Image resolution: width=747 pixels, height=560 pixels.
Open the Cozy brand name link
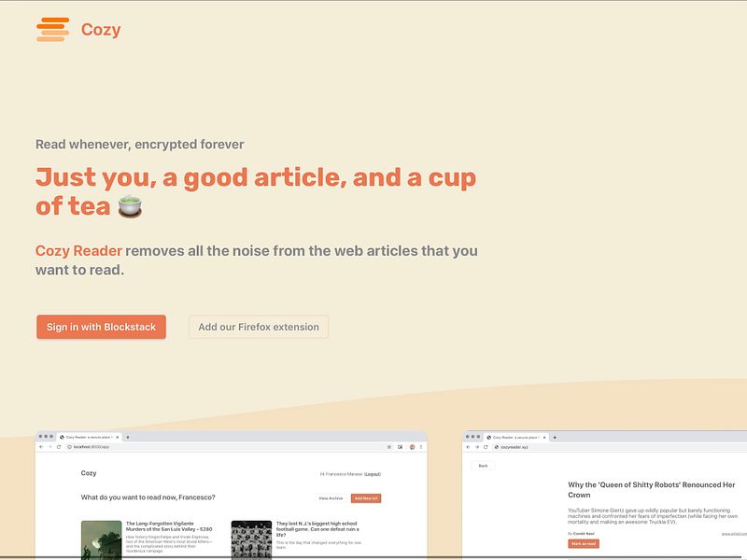point(101,30)
